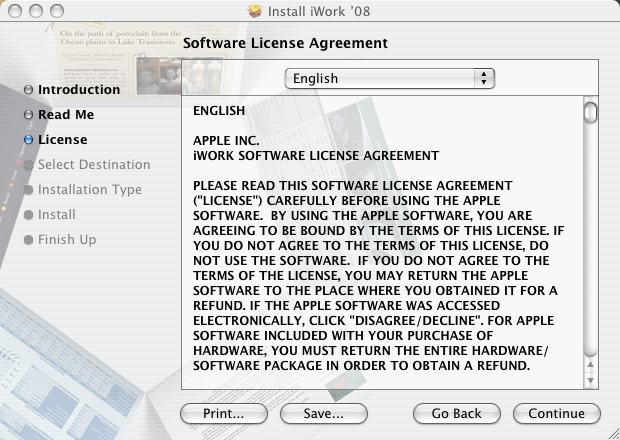This screenshot has width=620, height=440.
Task: Click the Software License Agreement heading
Action: pos(285,43)
